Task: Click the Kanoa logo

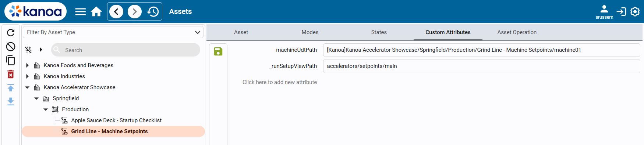Action: 35,11
